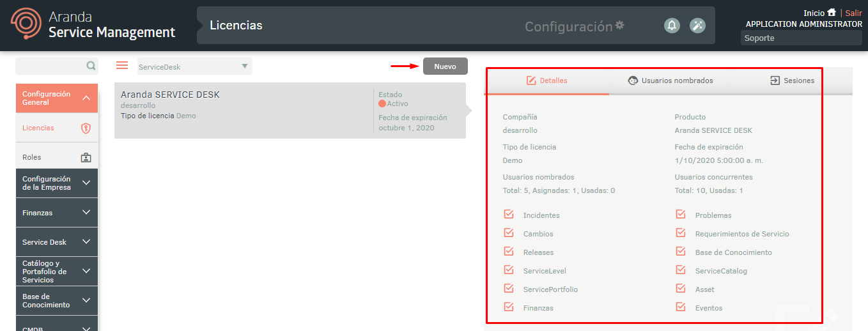Uncheck Requerimientos de Servicio checkbox
Image resolution: width=868 pixels, height=331 pixels.
point(681,233)
